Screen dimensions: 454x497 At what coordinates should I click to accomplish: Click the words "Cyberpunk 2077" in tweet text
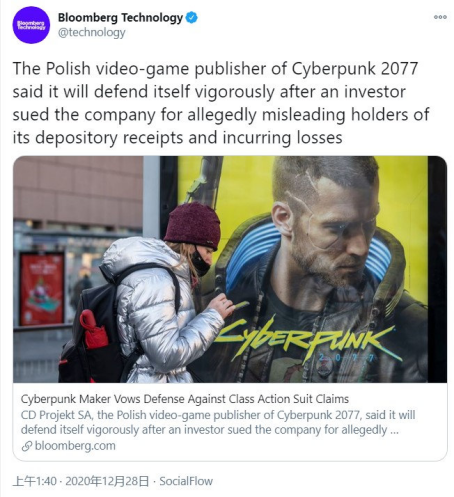point(355,68)
